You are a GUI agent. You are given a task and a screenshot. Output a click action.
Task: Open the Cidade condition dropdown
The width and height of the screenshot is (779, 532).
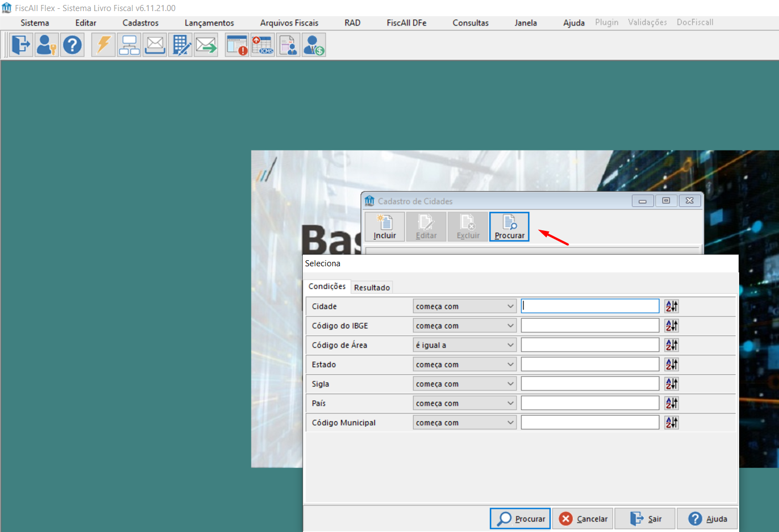pyautogui.click(x=465, y=306)
